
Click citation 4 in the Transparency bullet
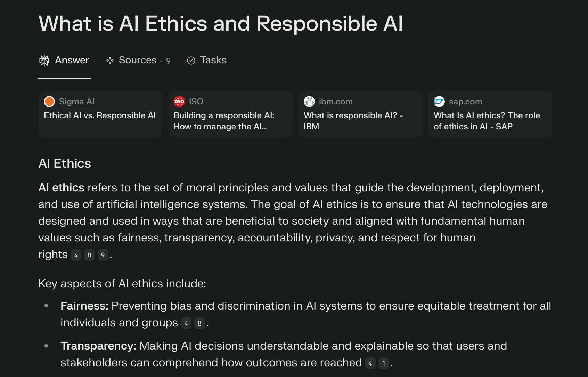point(370,363)
